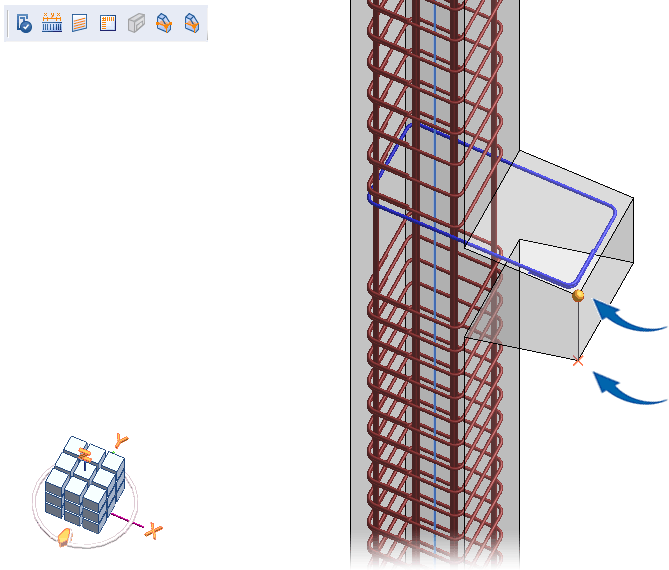The width and height of the screenshot is (669, 570).
Task: Click the gray solid block toolbar icon
Action: [x=136, y=23]
